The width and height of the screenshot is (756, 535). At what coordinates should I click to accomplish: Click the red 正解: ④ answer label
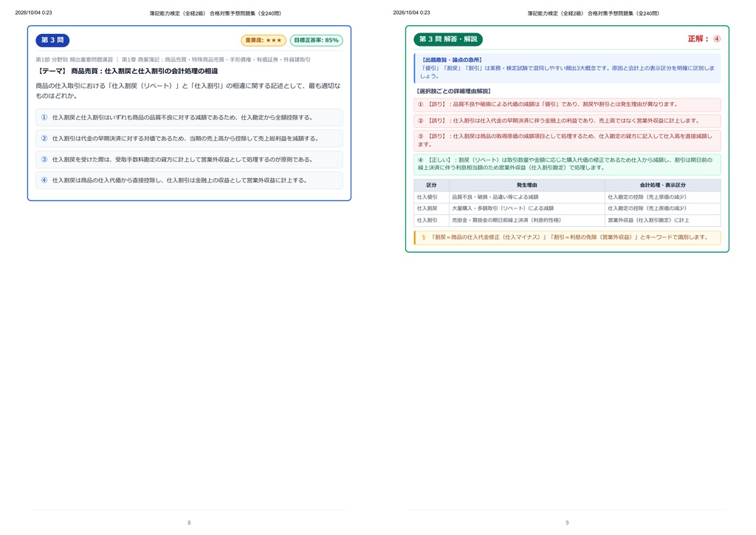click(x=704, y=38)
